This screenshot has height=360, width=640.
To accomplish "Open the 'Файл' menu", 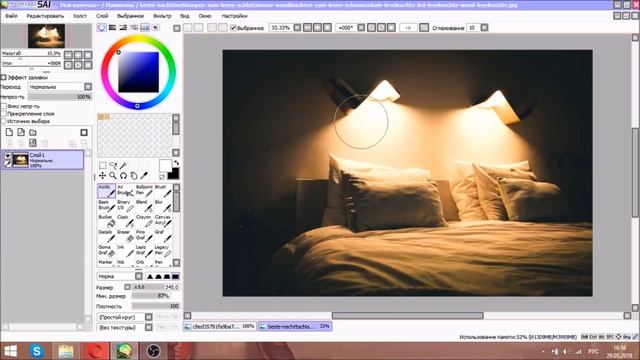I will click(x=11, y=16).
